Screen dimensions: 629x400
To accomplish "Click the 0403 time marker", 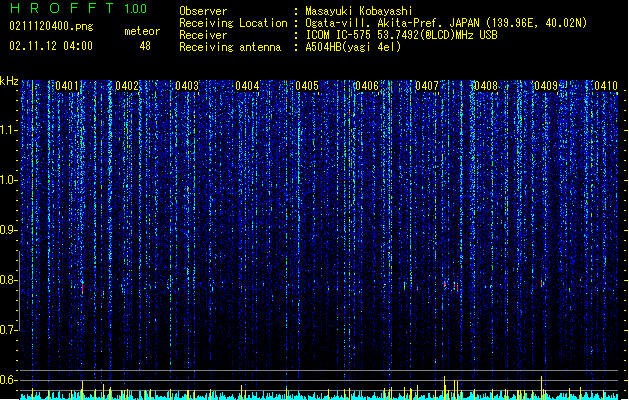I will point(187,86).
